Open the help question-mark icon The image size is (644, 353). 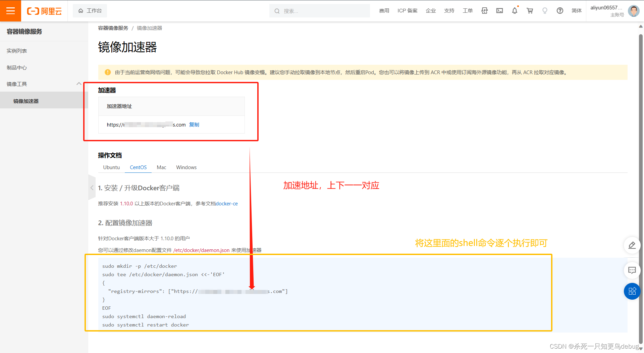560,11
